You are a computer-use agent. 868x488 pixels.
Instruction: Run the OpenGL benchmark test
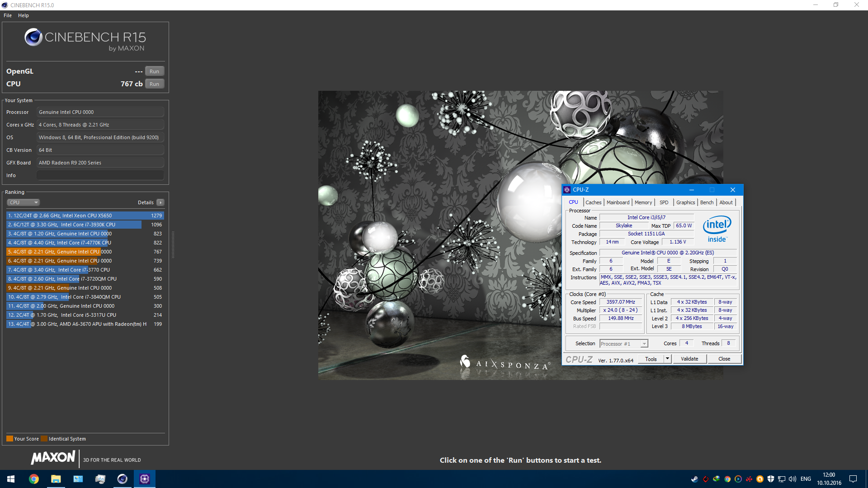154,71
